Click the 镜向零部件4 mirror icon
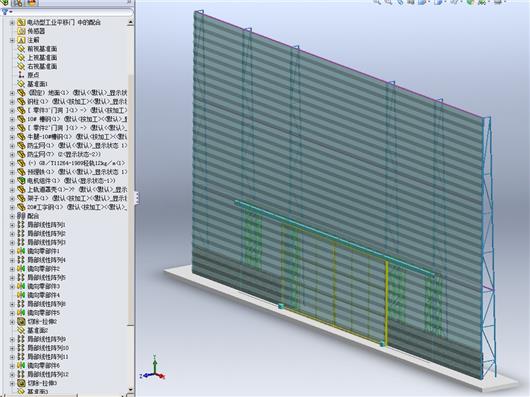This screenshot has height=397, width=530. coord(21,295)
